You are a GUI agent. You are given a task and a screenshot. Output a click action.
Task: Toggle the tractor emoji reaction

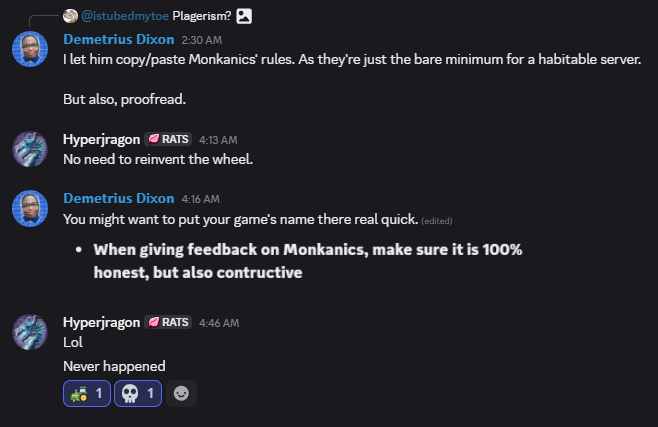[x=86, y=394]
